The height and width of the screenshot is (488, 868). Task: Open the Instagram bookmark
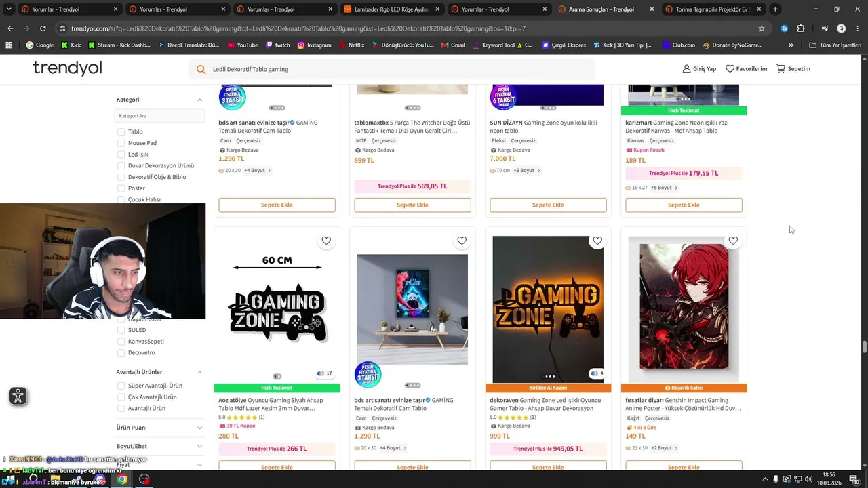(314, 45)
